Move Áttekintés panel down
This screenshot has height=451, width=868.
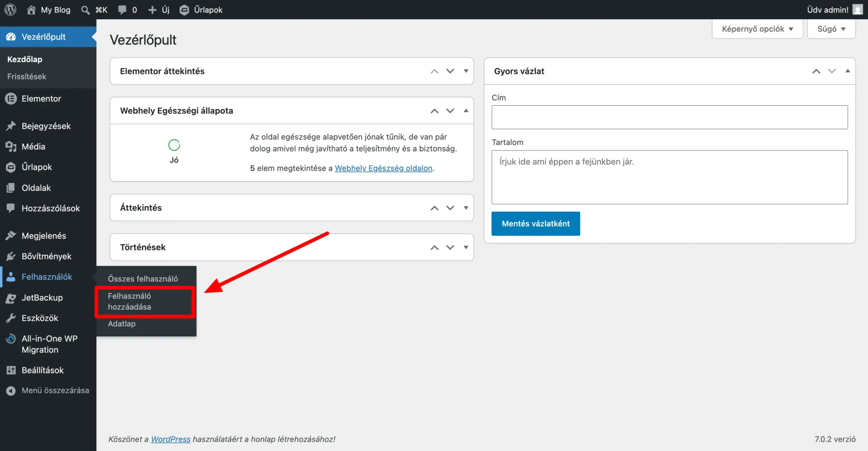[x=450, y=208]
